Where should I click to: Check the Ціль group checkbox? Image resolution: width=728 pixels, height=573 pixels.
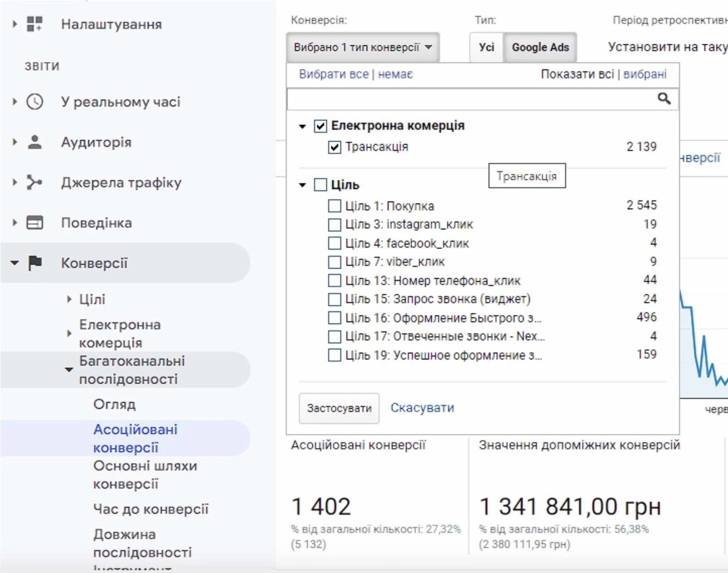tap(321, 185)
